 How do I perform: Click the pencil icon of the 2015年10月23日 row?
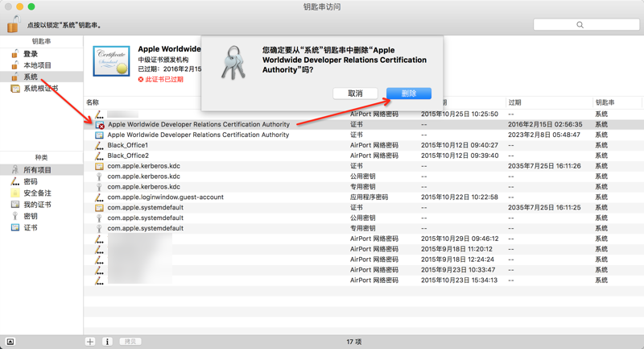point(99,280)
